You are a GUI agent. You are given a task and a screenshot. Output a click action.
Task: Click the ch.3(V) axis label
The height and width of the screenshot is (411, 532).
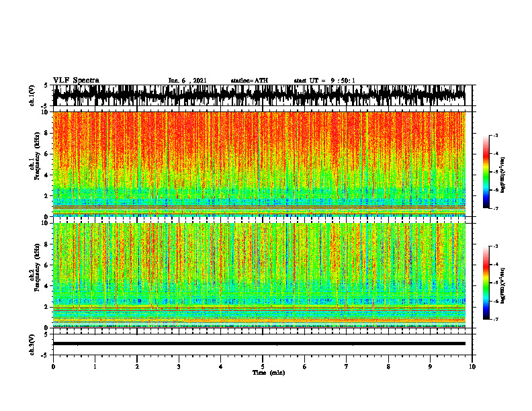point(32,345)
